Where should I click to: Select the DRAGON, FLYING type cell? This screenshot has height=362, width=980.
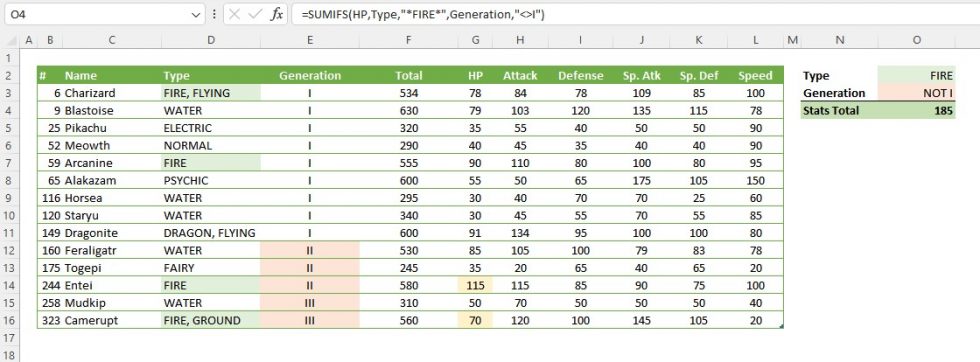click(x=211, y=233)
